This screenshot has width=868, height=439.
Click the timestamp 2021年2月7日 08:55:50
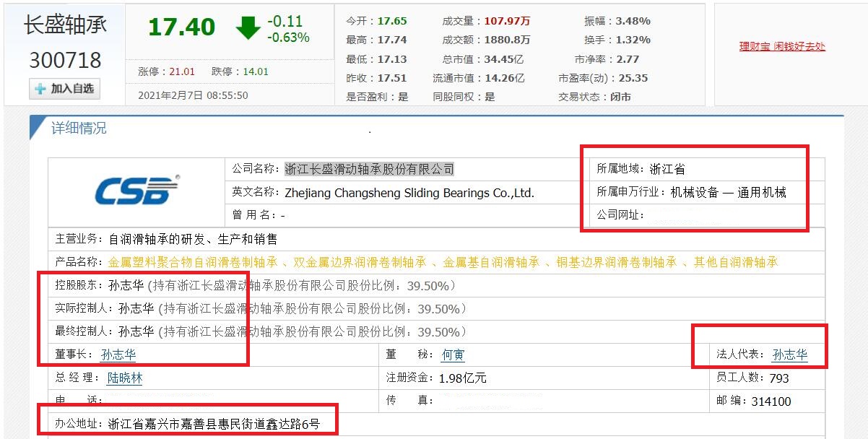tap(193, 95)
